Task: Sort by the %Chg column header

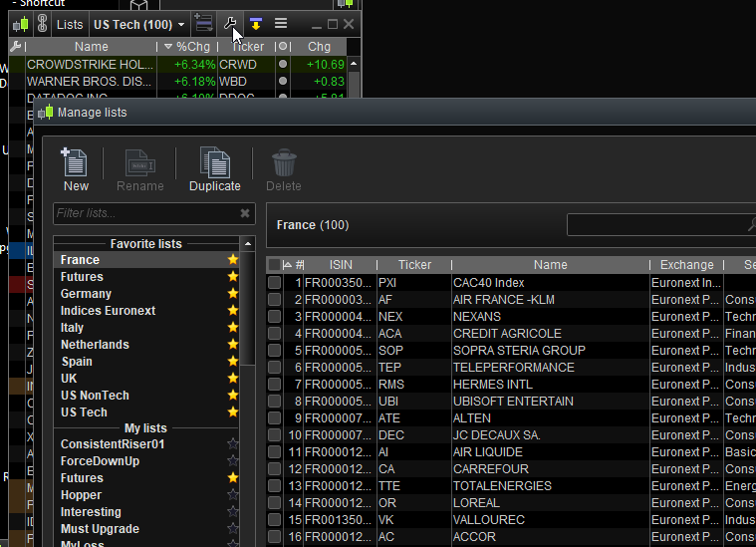Action: click(x=188, y=46)
